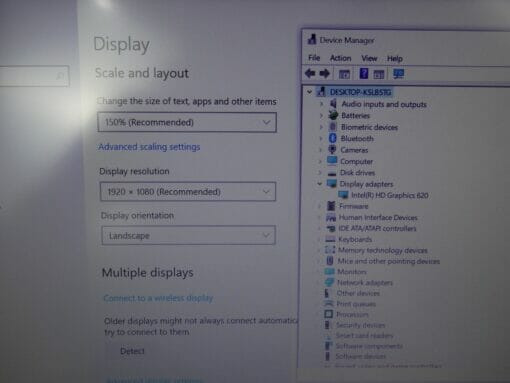
Task: Toggle the console tree toolbar icon
Action: pos(344,74)
